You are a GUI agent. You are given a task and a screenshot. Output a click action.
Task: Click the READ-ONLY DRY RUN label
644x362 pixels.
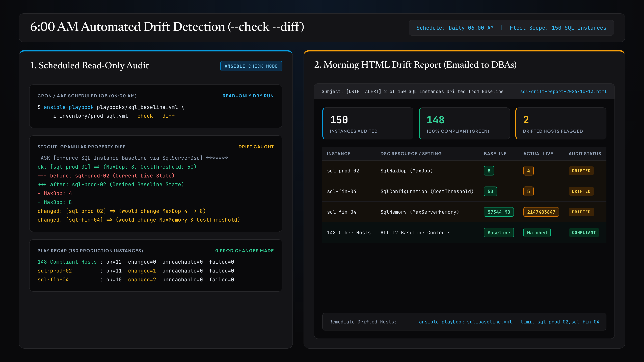248,96
